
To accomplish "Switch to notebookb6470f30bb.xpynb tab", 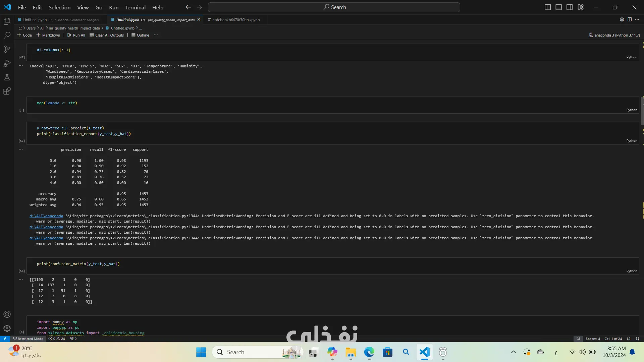I will (235, 20).
